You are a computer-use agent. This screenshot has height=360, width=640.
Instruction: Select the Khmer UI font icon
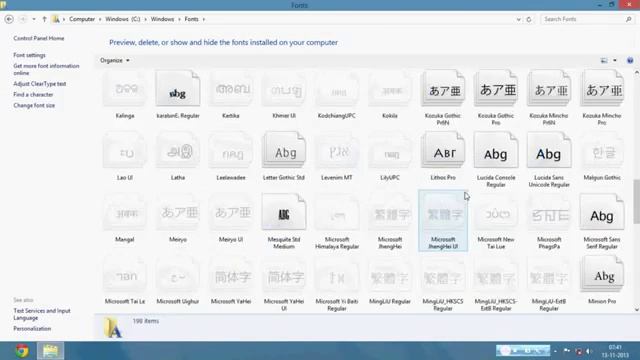(x=284, y=89)
